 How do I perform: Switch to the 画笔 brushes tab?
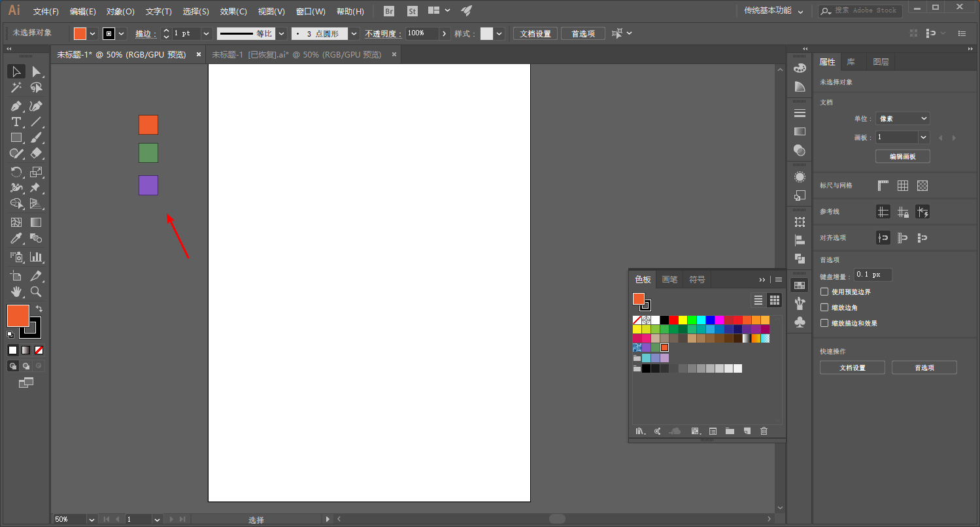pyautogui.click(x=669, y=279)
